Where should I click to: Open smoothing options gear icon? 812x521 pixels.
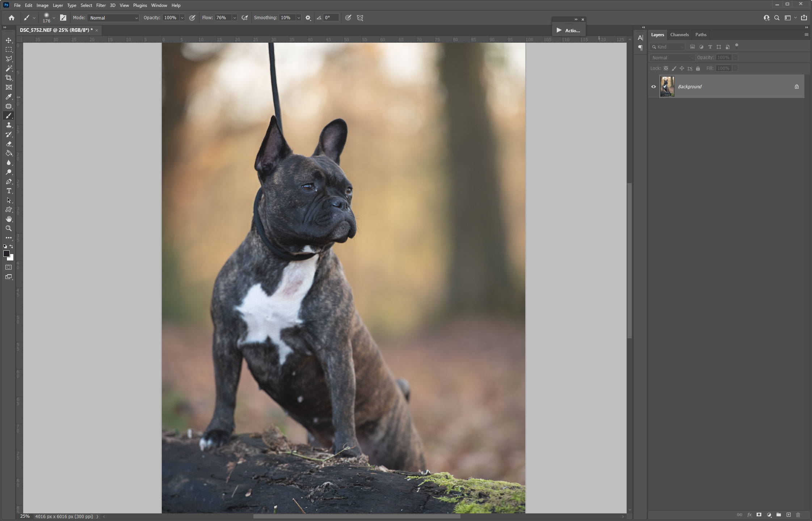pyautogui.click(x=308, y=18)
